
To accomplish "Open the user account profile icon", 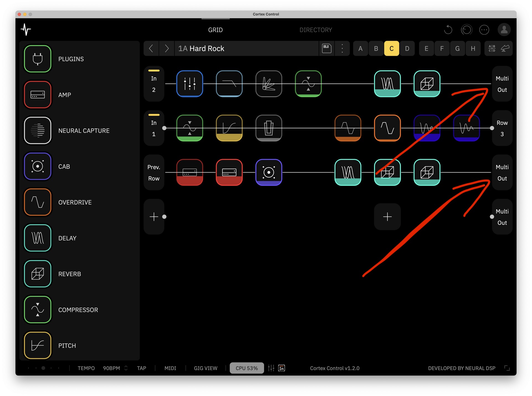I will (x=504, y=30).
